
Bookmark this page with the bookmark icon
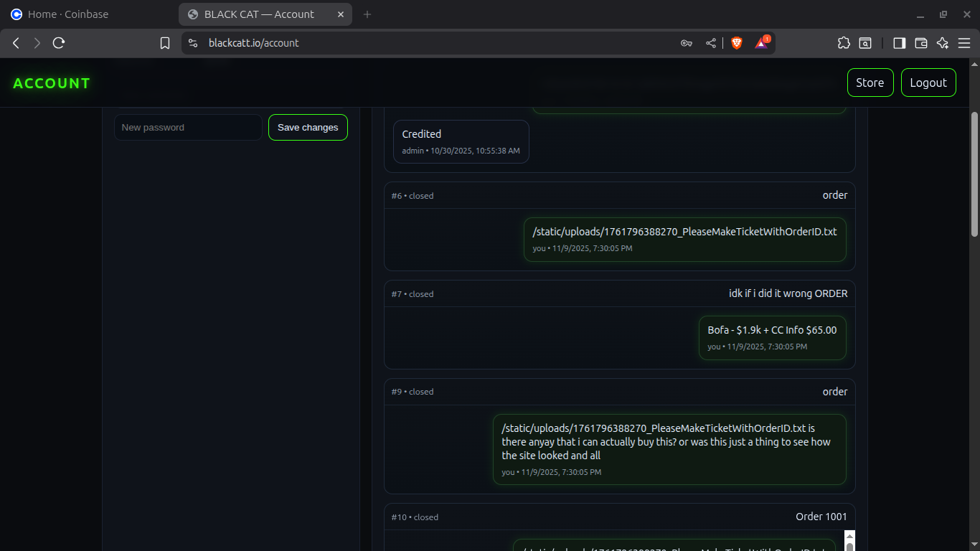pos(165,43)
